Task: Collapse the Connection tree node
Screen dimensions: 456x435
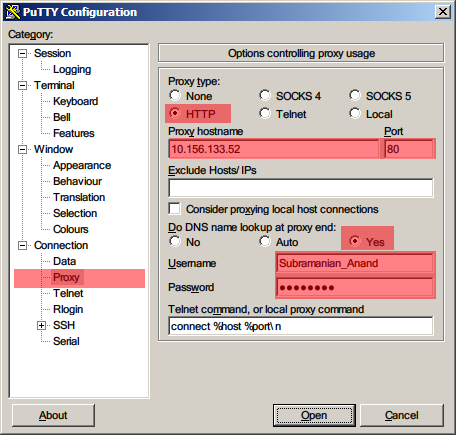Action: (x=22, y=245)
